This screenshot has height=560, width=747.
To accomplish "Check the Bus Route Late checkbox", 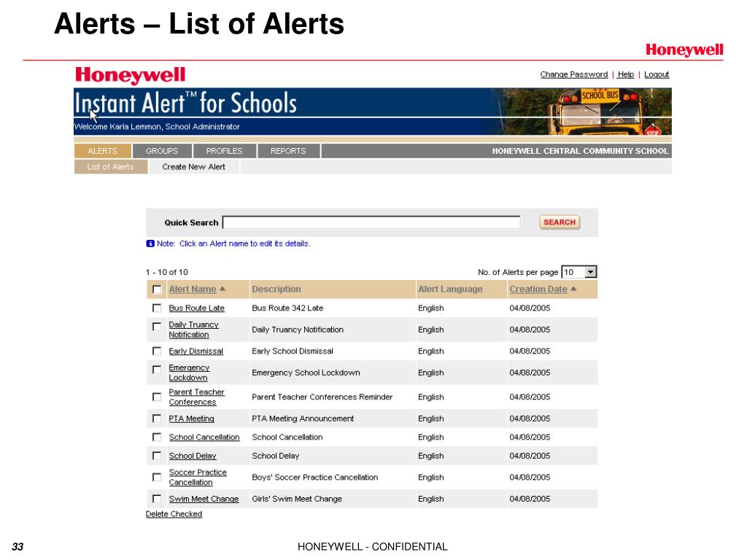I will [x=157, y=308].
